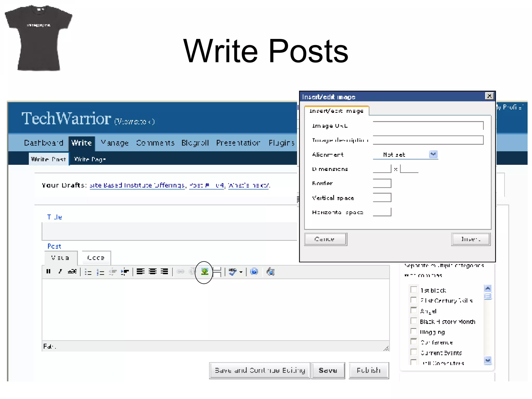Close the Insert/edit image dialog
This screenshot has width=532, height=399.
(x=489, y=96)
